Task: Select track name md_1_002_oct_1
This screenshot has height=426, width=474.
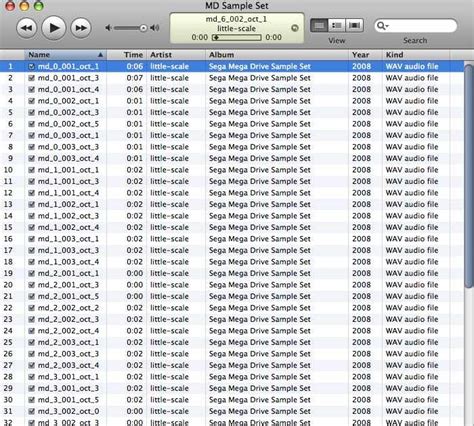Action: (68, 205)
